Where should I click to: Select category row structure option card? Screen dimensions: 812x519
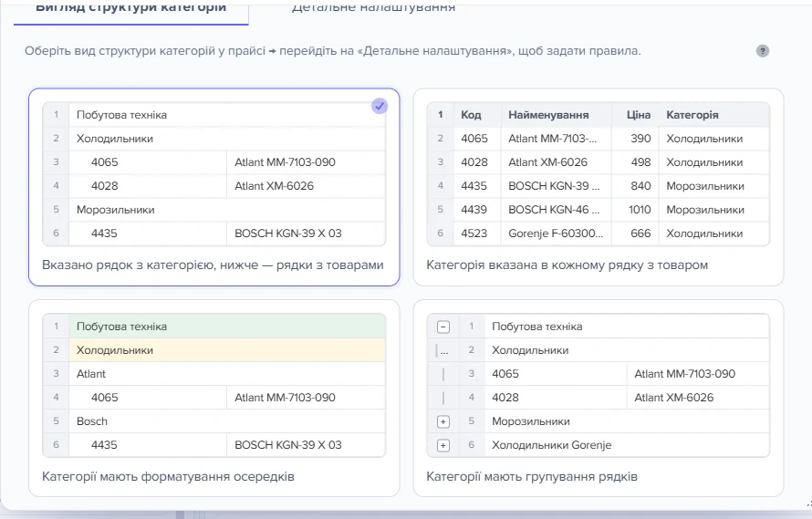coord(213,187)
